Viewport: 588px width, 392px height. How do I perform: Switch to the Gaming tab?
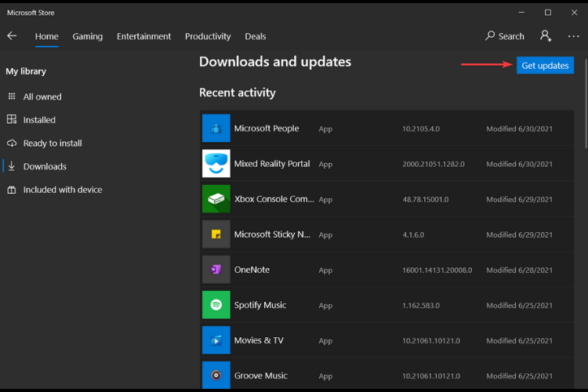(87, 36)
